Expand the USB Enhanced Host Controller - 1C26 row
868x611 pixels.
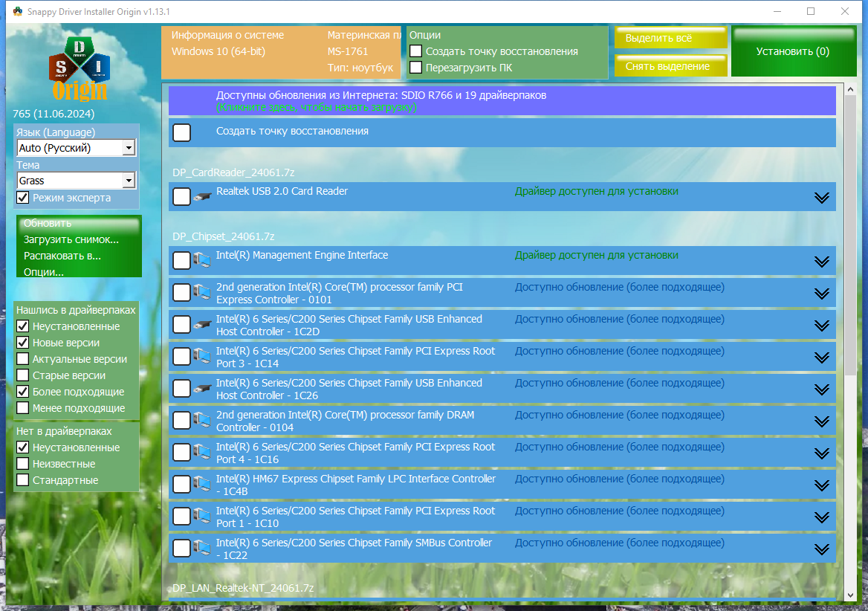coord(821,389)
